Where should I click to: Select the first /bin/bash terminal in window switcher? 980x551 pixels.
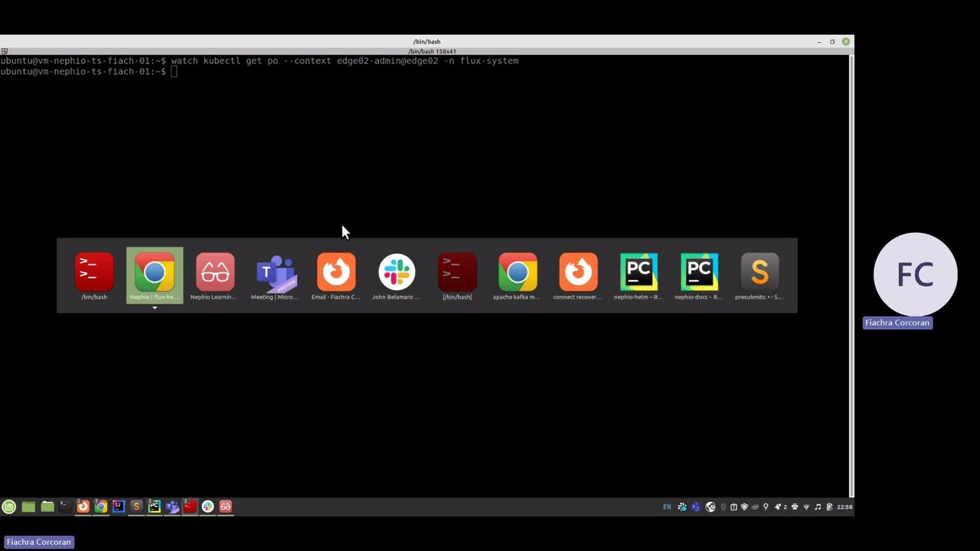94,275
